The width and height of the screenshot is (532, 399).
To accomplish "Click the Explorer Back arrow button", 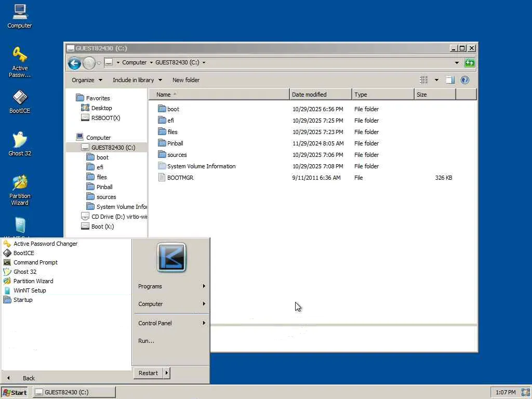I will pyautogui.click(x=74, y=63).
